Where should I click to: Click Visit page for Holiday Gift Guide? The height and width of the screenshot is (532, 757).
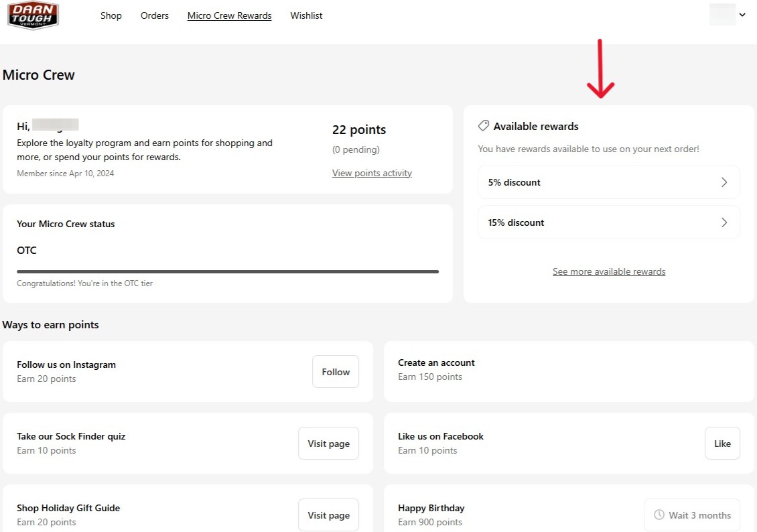pos(329,515)
